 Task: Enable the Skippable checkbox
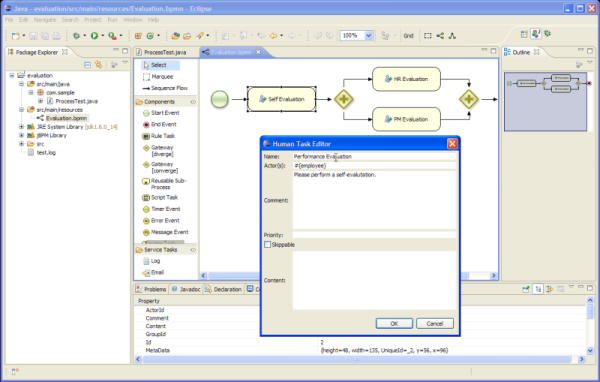coord(267,245)
